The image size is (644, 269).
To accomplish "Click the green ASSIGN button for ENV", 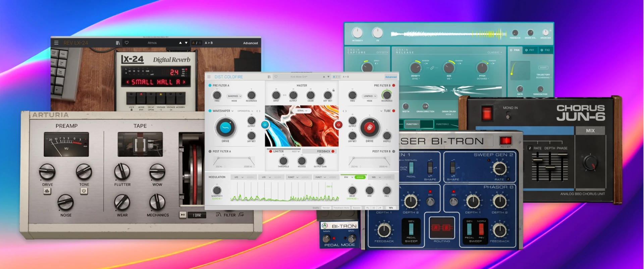I will click(x=360, y=177).
